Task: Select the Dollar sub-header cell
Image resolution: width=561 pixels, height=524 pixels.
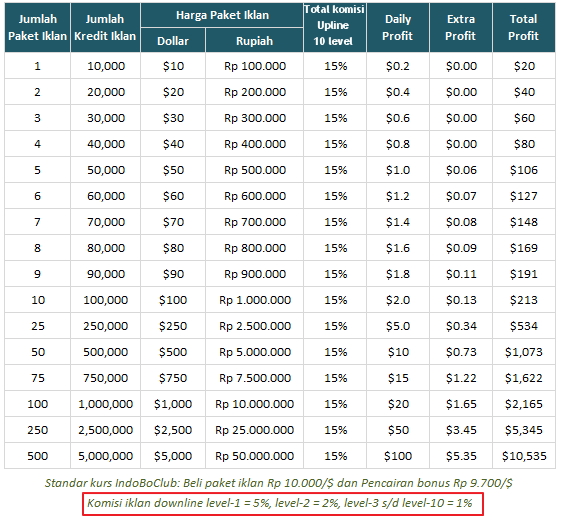Action: [x=173, y=40]
